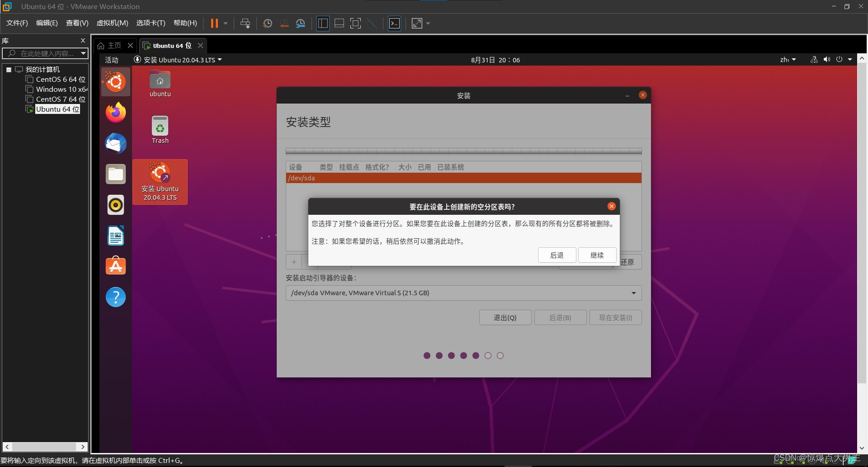Open LibreOffice Writer from the dock
Screen dimensions: 868x467
click(116, 236)
